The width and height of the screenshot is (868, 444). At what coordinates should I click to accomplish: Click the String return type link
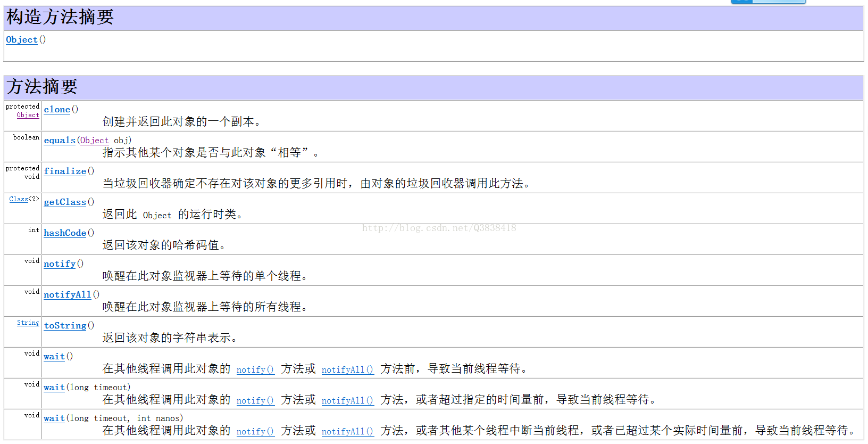point(28,323)
